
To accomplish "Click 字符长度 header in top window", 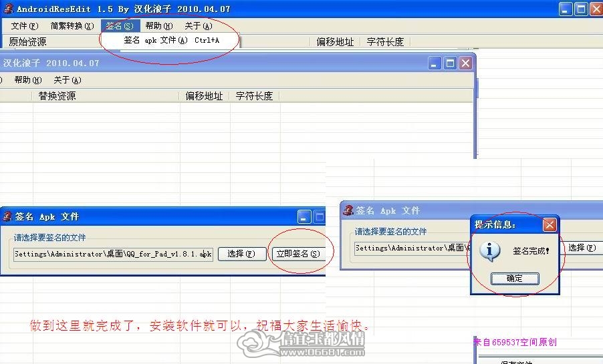I will (385, 41).
